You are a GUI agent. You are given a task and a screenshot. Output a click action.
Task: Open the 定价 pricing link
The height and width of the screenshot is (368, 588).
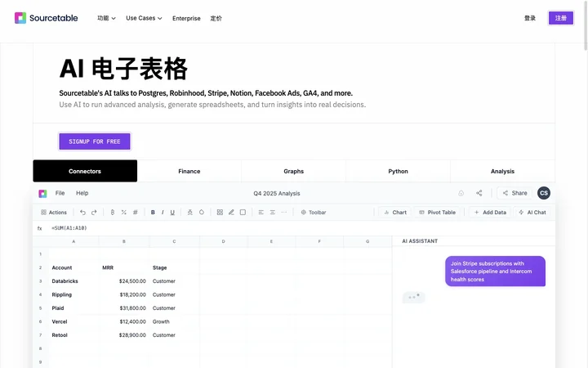tap(216, 18)
